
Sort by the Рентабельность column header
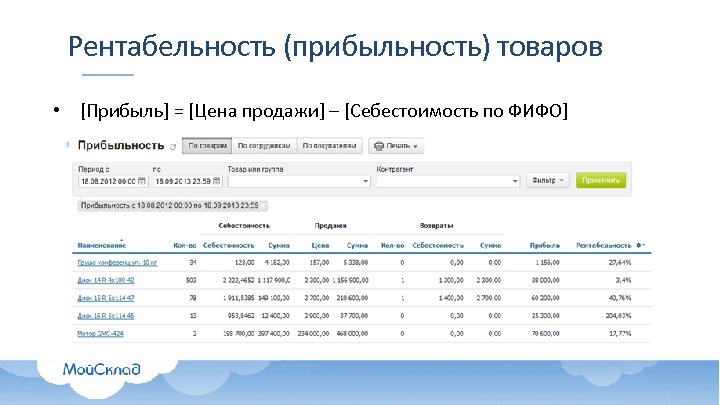pos(603,245)
